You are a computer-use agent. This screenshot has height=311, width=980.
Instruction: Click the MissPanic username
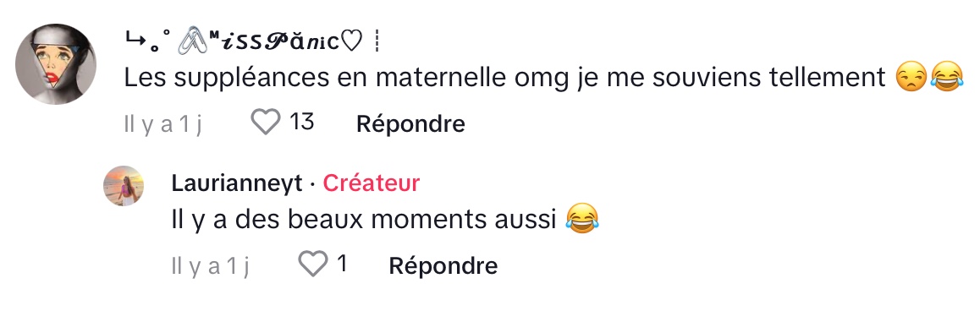[x=252, y=42]
